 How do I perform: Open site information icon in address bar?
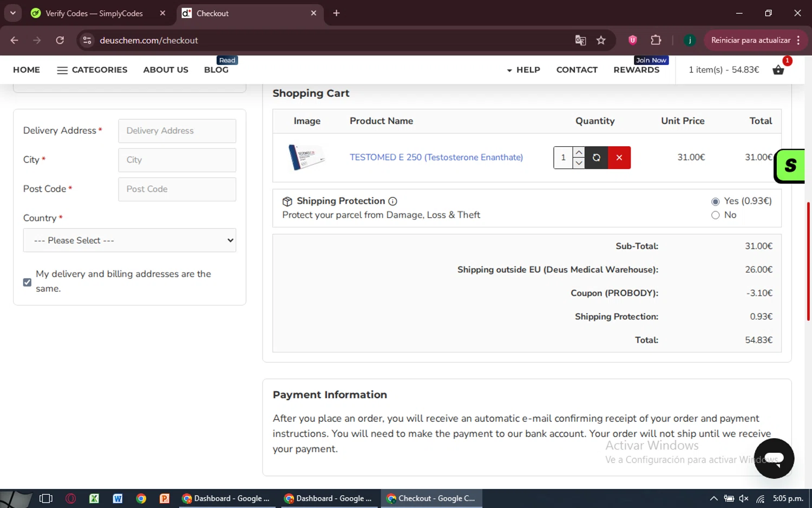point(87,40)
